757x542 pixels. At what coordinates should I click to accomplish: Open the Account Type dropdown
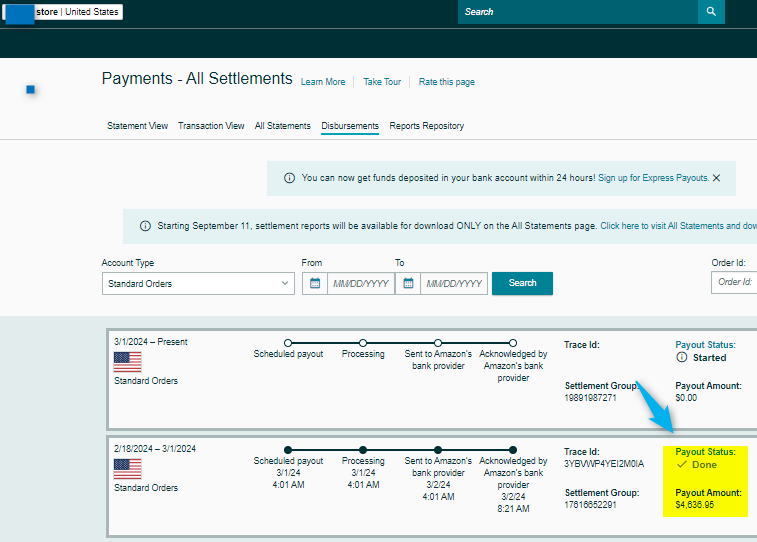(x=198, y=284)
